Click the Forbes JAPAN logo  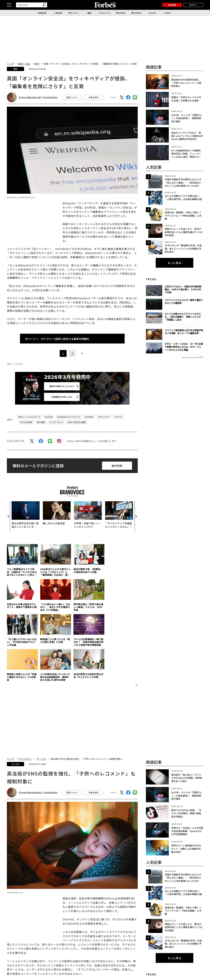105,5
